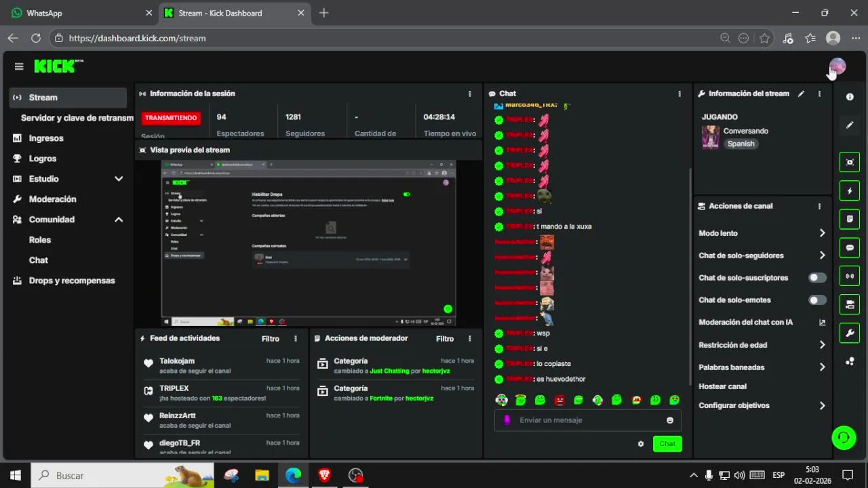Open Filtro in Acciones de moderador

coord(445,338)
